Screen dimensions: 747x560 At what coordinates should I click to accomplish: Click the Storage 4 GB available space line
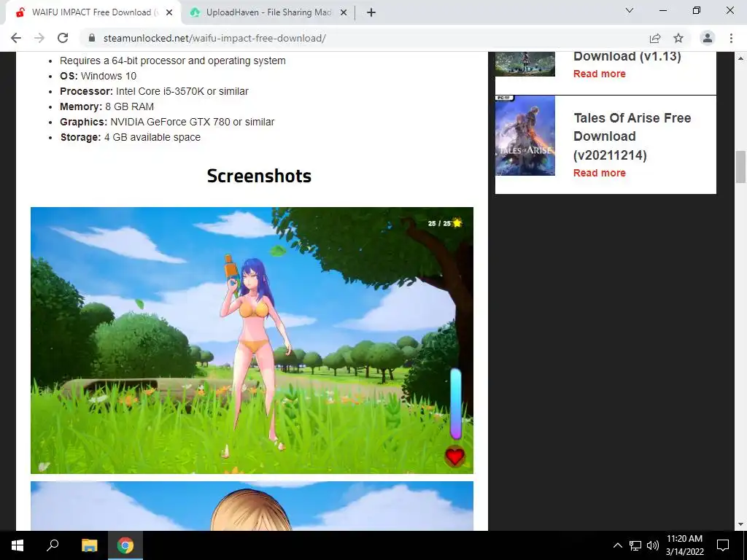tap(130, 137)
